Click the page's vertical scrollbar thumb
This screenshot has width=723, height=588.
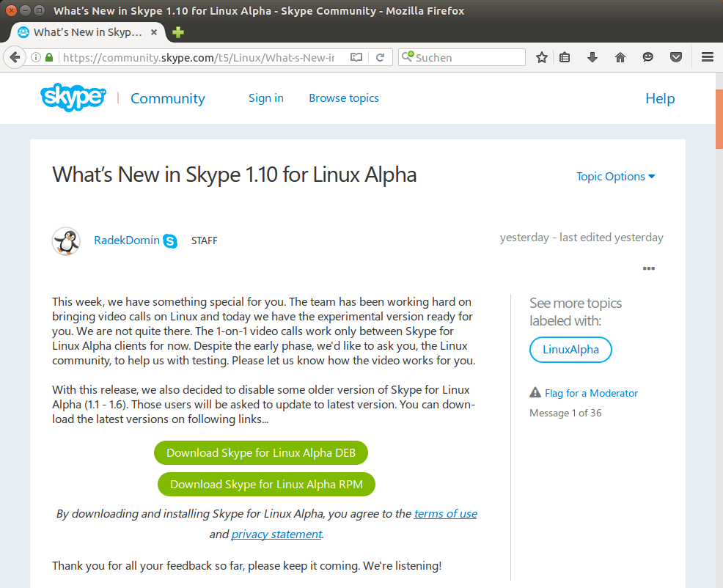pos(719,117)
